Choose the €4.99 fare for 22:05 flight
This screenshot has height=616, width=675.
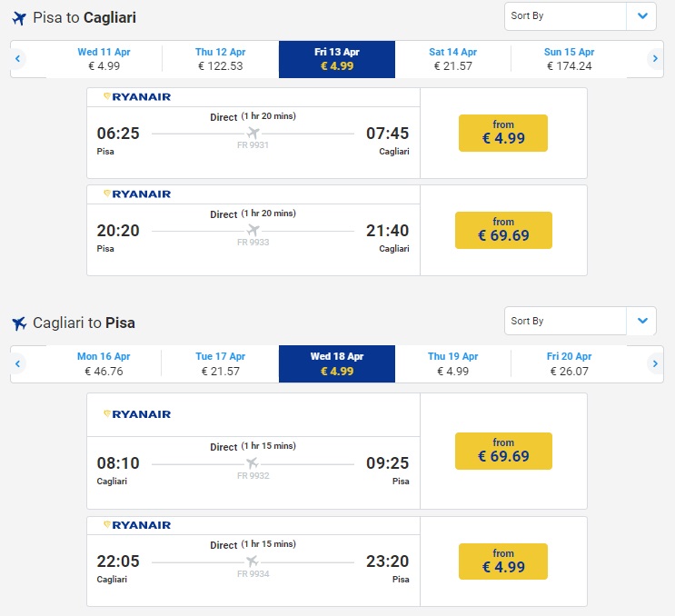tap(503, 561)
